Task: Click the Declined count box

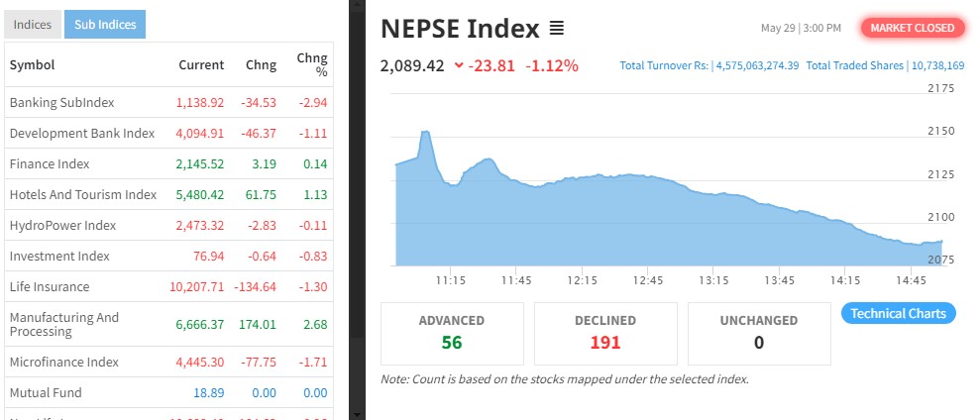Action: click(605, 333)
